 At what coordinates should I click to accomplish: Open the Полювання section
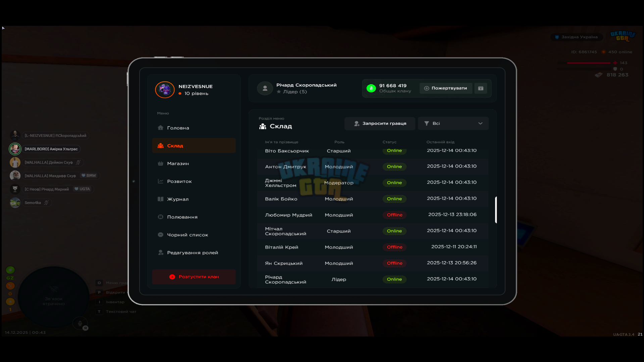pos(194,217)
